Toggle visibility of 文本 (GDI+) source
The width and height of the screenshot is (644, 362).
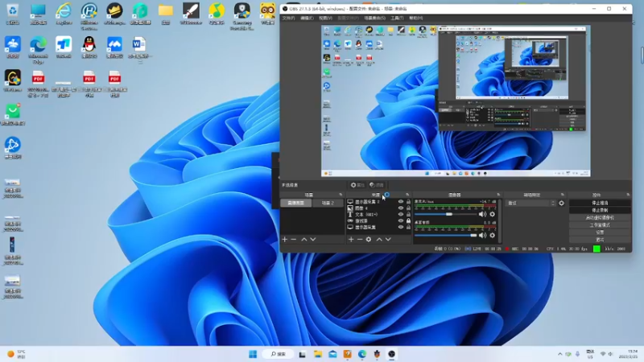[x=400, y=214]
